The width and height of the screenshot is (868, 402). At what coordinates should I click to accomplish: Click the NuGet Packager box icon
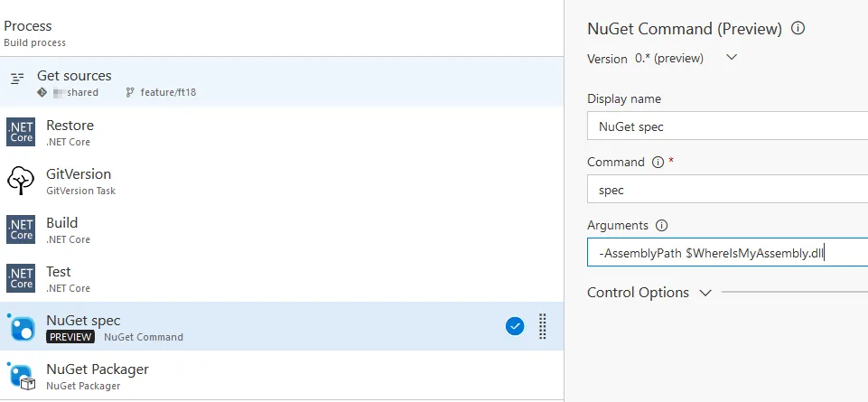click(x=21, y=376)
